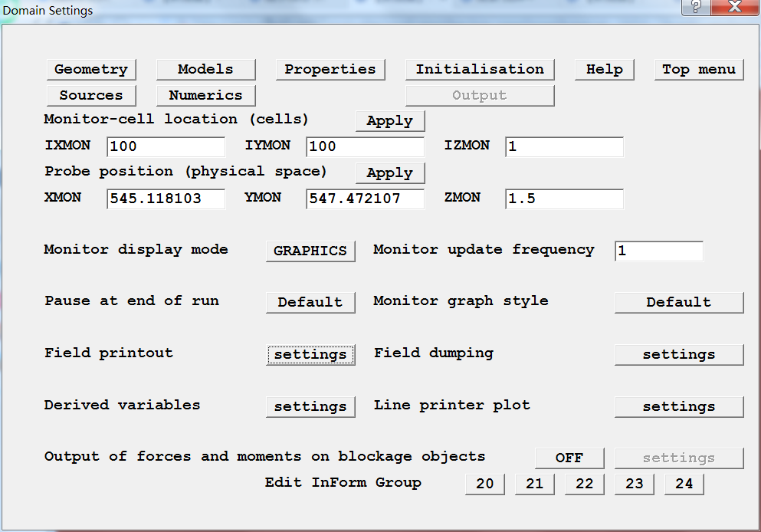Viewport: 761px width, 532px height.
Task: Click the IXMON input field
Action: [x=166, y=147]
